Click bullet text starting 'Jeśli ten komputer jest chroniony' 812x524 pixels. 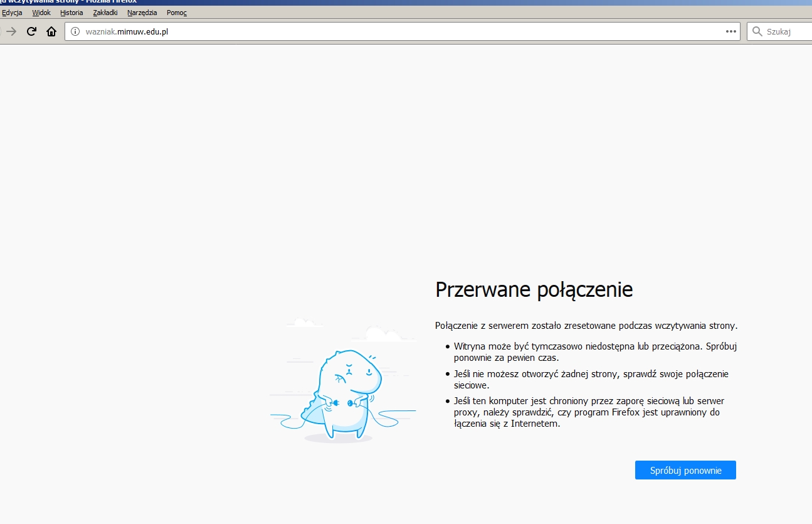click(x=589, y=412)
